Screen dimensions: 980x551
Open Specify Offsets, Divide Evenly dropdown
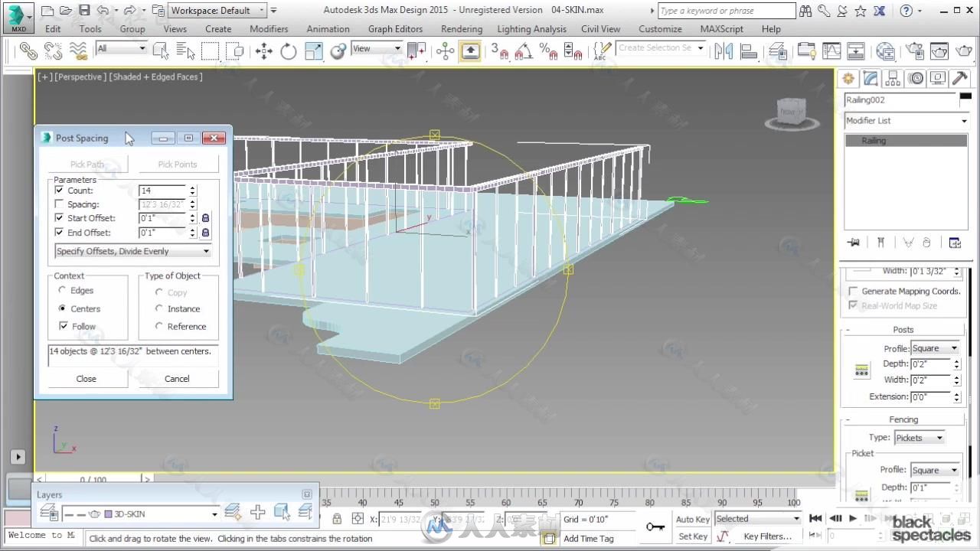[x=132, y=251]
